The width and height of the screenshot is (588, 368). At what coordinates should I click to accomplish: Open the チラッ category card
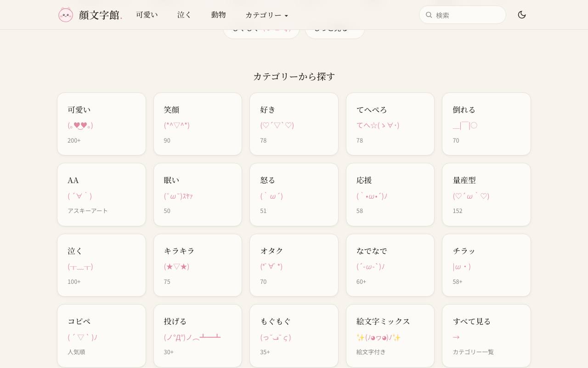coord(486,265)
